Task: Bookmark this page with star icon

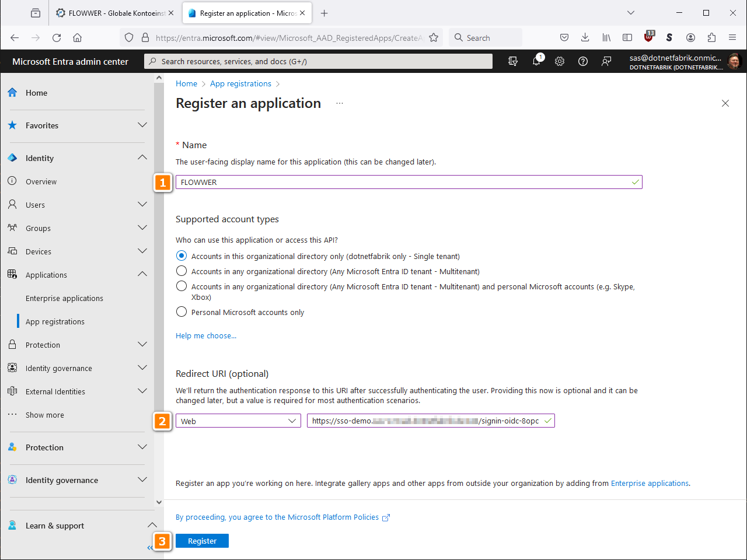Action: tap(434, 38)
